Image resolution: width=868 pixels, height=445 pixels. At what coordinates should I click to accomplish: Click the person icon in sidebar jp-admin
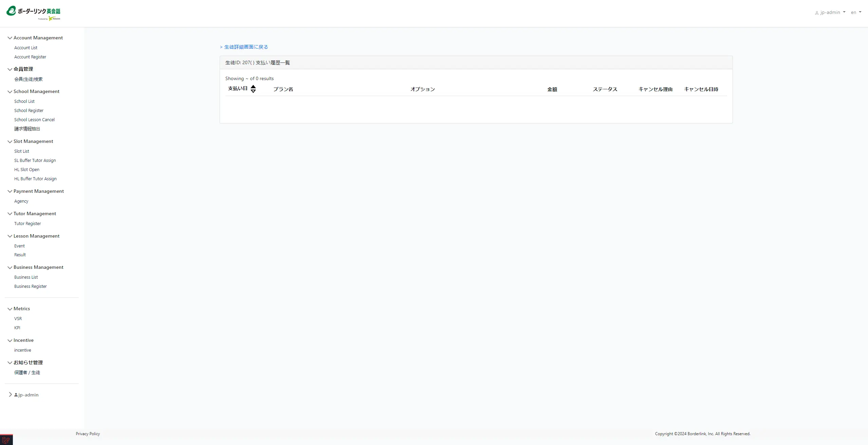point(16,395)
